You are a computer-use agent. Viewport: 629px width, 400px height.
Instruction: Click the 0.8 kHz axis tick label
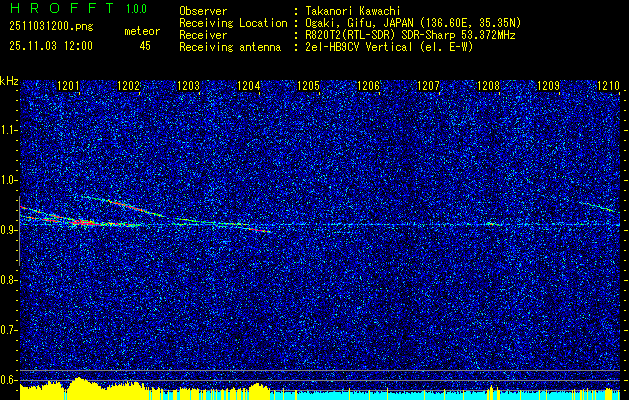(x=8, y=280)
